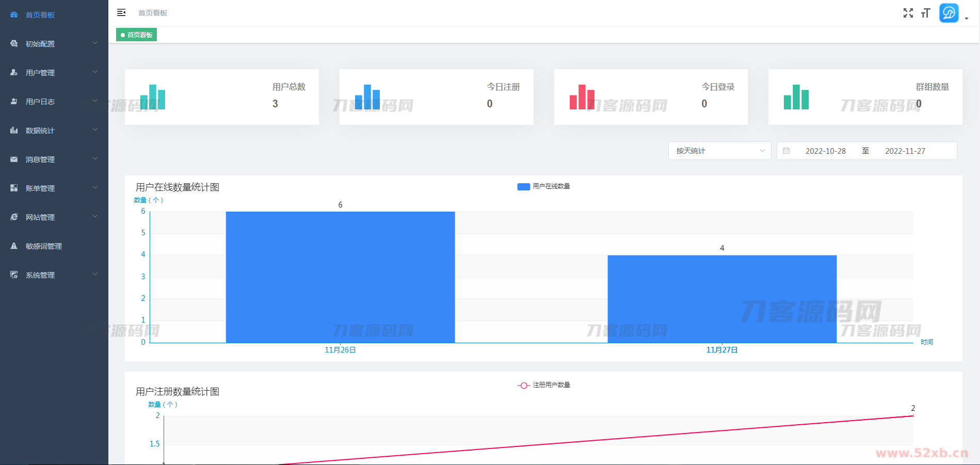980x465 pixels.
Task: Click the red bar chart icon for 今日登录
Action: coord(582,97)
